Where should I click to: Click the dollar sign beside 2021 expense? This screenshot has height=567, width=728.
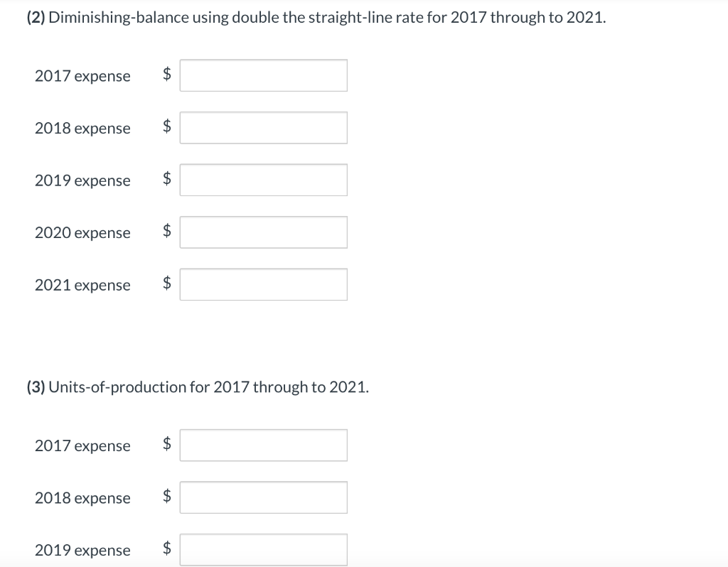pyautogui.click(x=166, y=283)
